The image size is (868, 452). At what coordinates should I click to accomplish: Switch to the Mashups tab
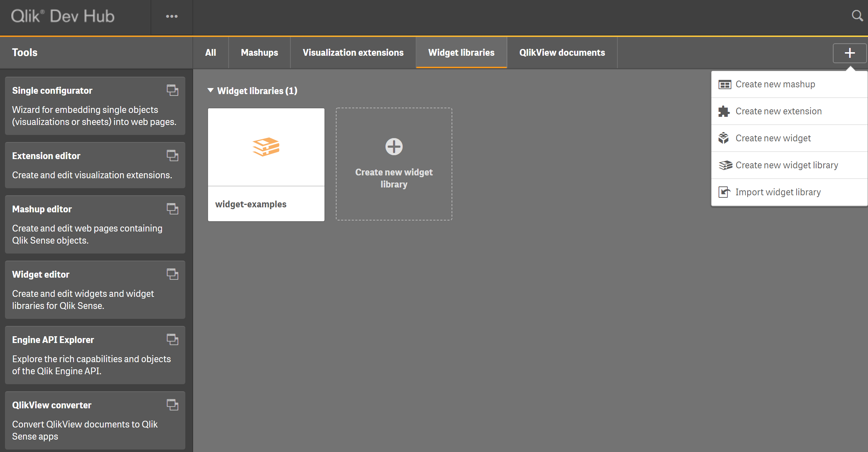260,53
